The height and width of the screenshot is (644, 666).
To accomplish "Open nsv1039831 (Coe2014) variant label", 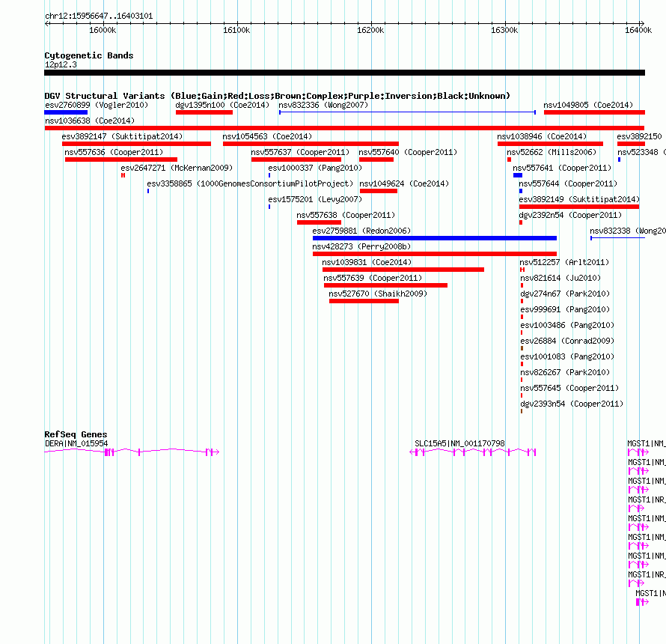I will coord(367,262).
